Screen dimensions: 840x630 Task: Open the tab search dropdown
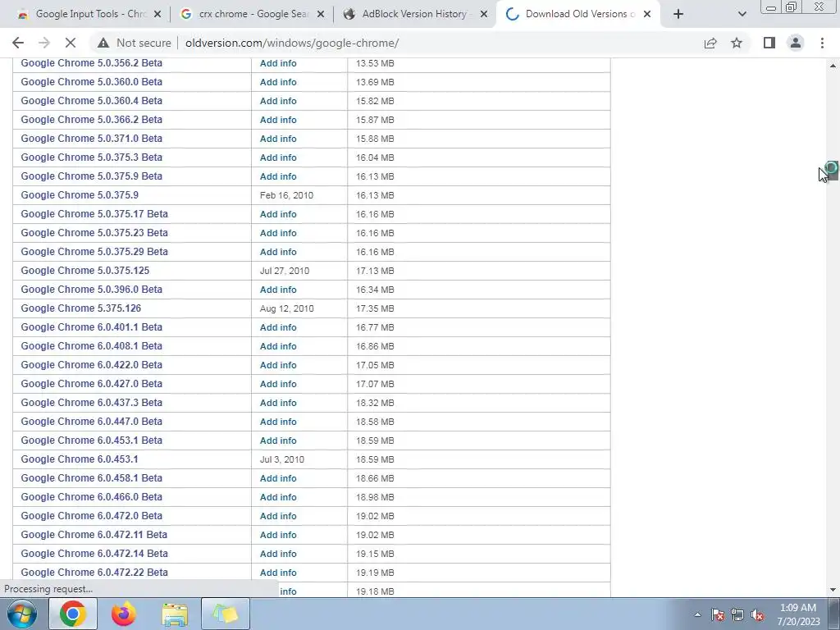click(x=742, y=14)
